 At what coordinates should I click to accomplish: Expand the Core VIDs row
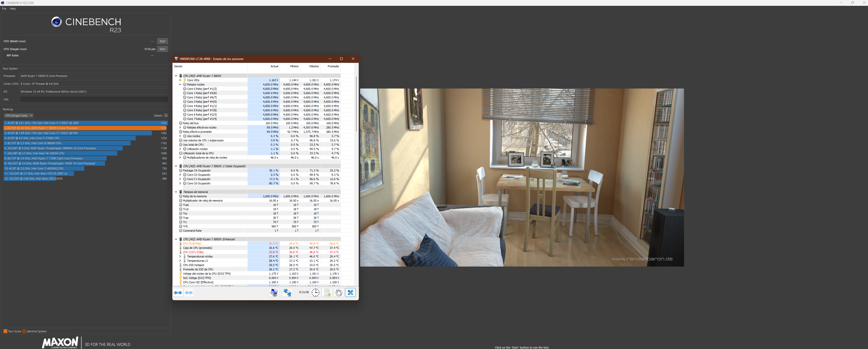180,80
